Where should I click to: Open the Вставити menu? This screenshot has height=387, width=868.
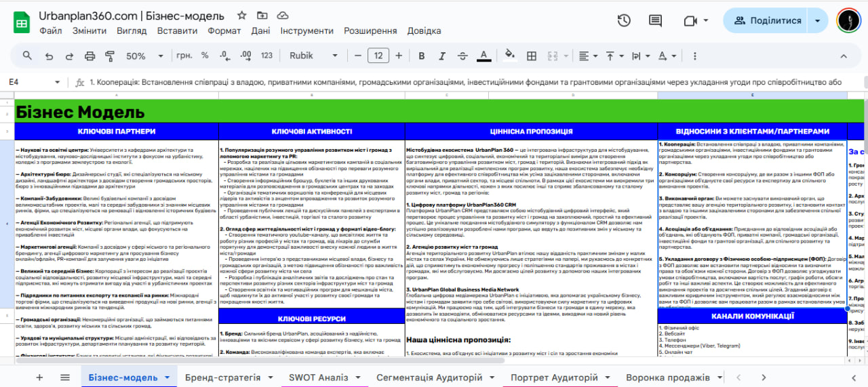click(x=177, y=31)
